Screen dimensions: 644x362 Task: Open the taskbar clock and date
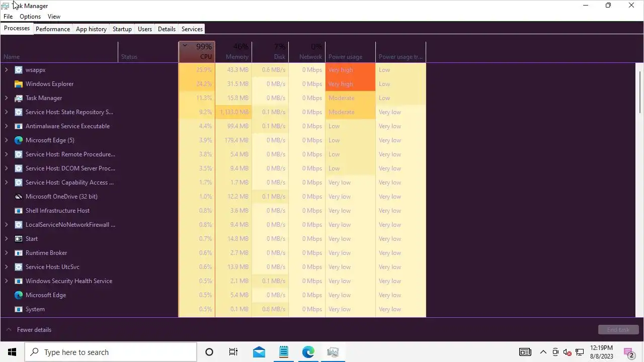tap(601, 352)
